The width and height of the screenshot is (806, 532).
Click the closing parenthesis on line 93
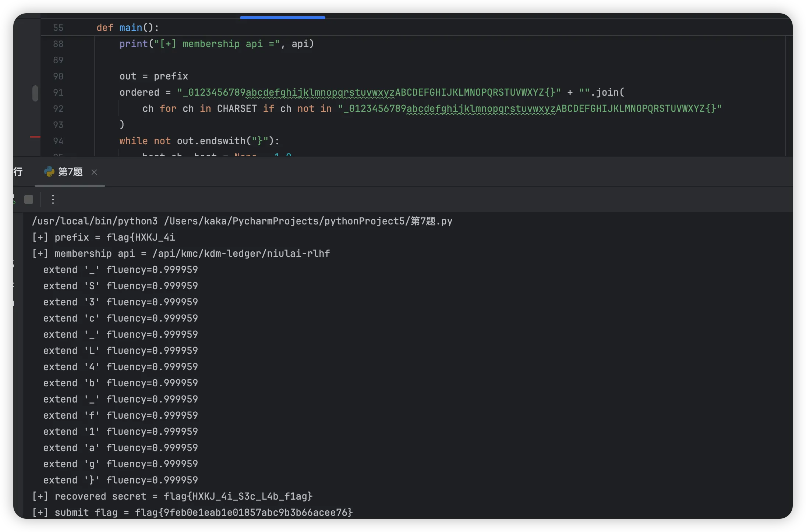click(122, 125)
